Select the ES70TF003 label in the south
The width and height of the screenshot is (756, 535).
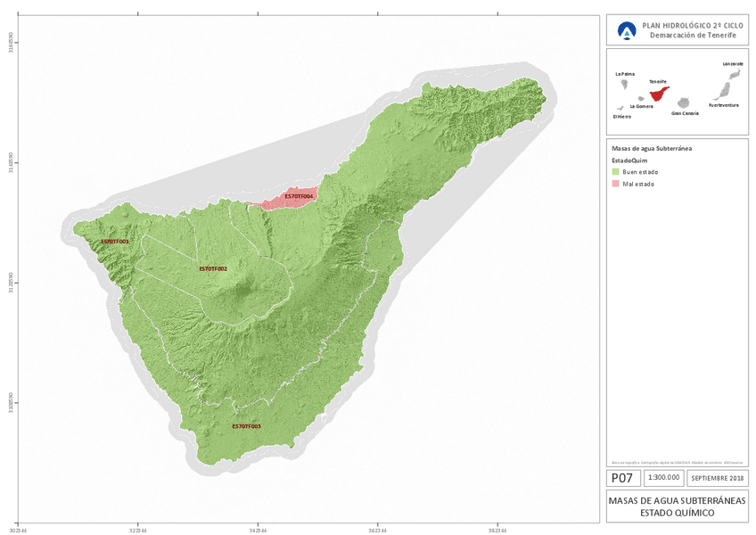pyautogui.click(x=246, y=426)
